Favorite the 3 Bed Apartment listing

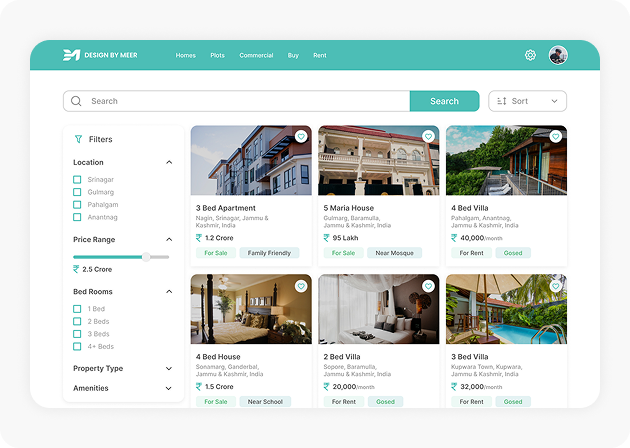[x=301, y=137]
